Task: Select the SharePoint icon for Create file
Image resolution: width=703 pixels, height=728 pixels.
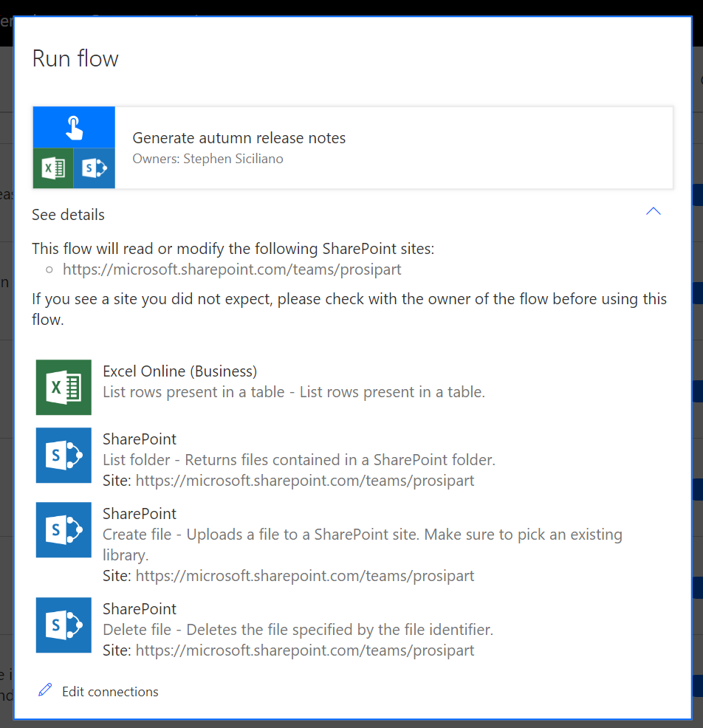Action: tap(64, 530)
